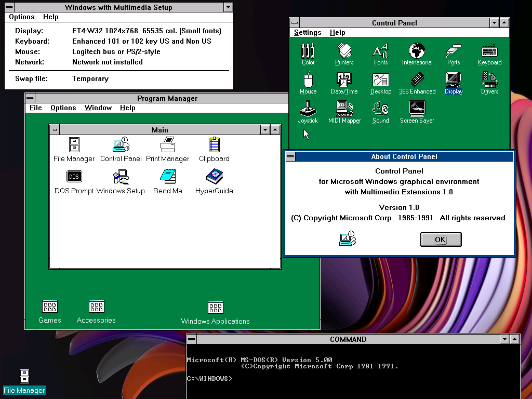Select the Fonts icon in Control Panel
532x399 pixels.
tap(381, 51)
